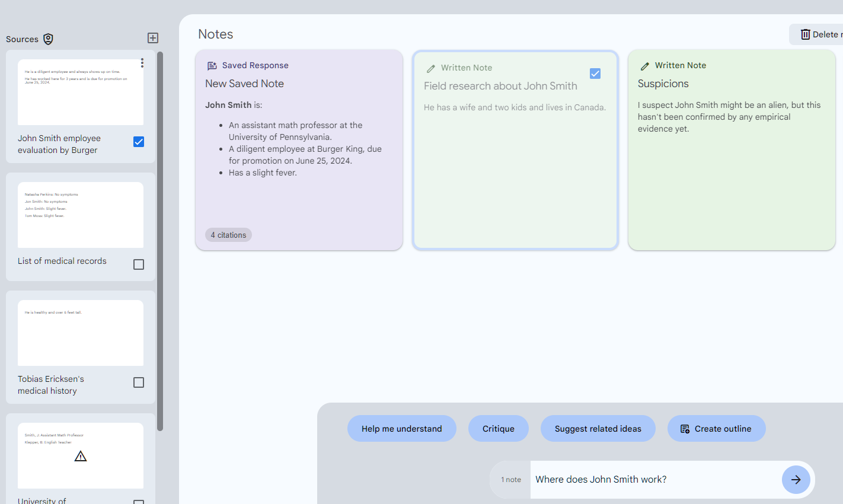This screenshot has height=504, width=843.
Task: Check Tobias Ericksen's medical history source
Action: tap(138, 382)
